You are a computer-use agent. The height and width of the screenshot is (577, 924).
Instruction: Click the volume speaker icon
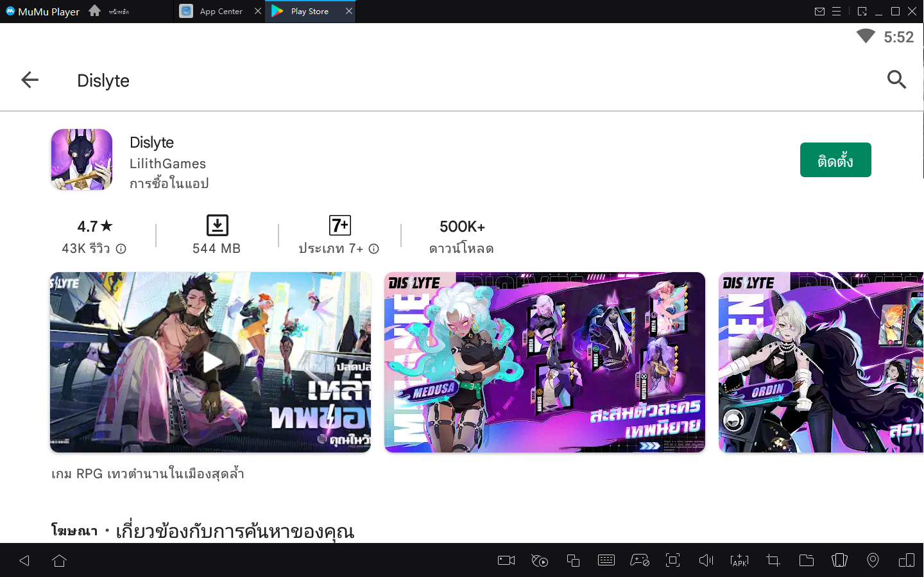tap(706, 560)
